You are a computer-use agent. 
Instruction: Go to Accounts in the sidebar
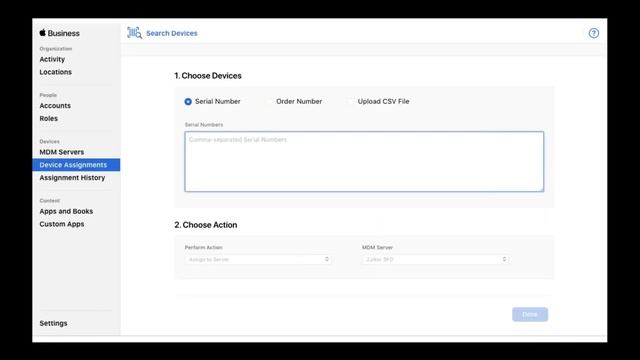(55, 106)
